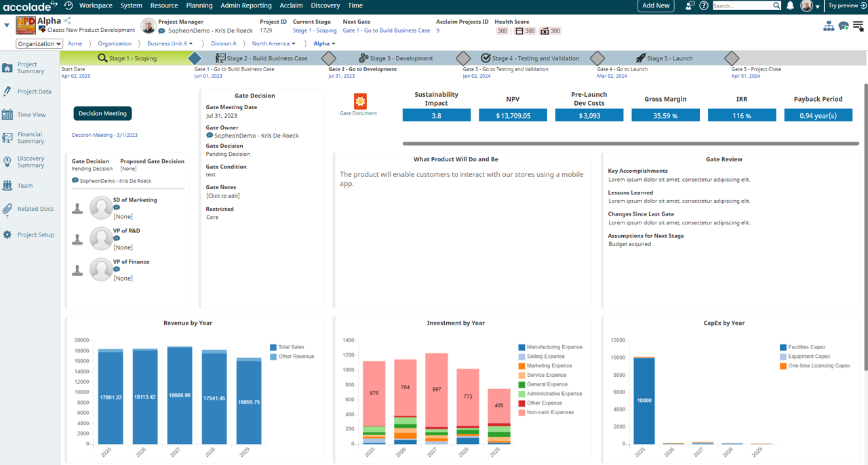
Task: Open the Organization dropdown selector
Action: coord(39,43)
